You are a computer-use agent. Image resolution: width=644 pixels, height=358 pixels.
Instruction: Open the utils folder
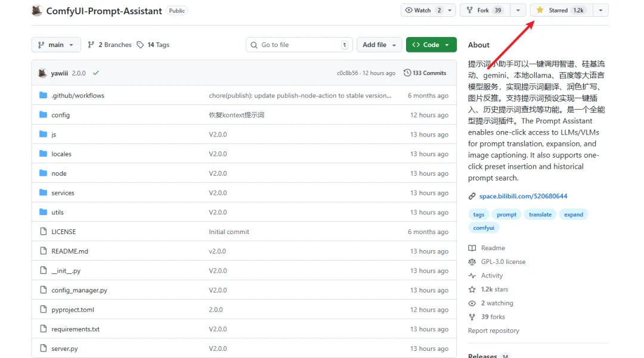coord(57,213)
